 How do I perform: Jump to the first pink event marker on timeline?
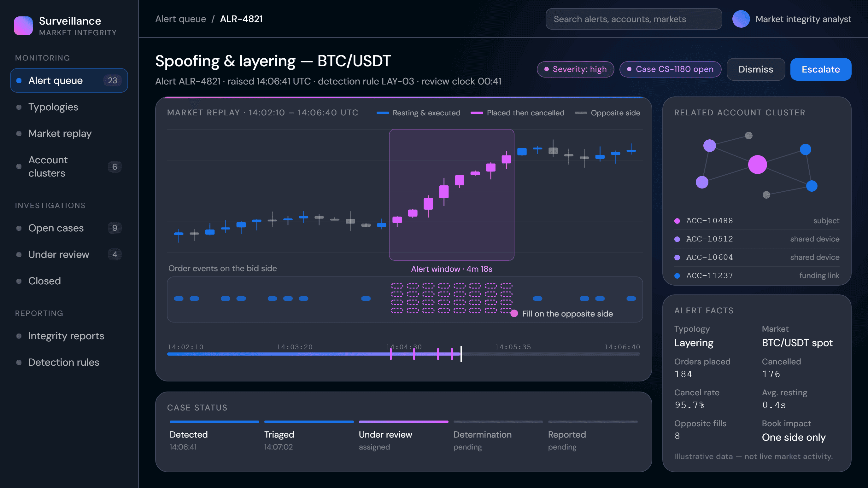click(391, 354)
